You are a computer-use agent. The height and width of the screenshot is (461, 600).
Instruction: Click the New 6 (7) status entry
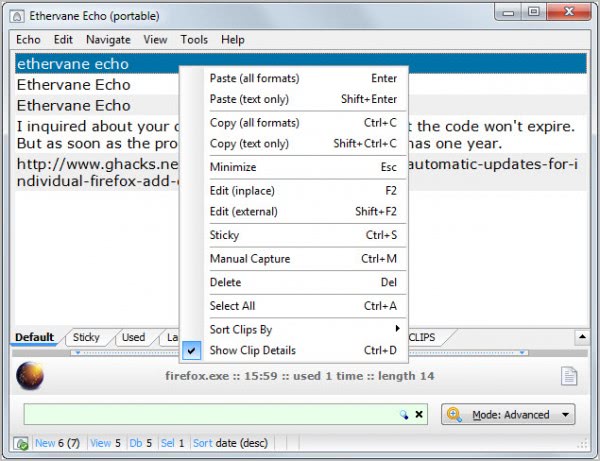click(x=57, y=443)
